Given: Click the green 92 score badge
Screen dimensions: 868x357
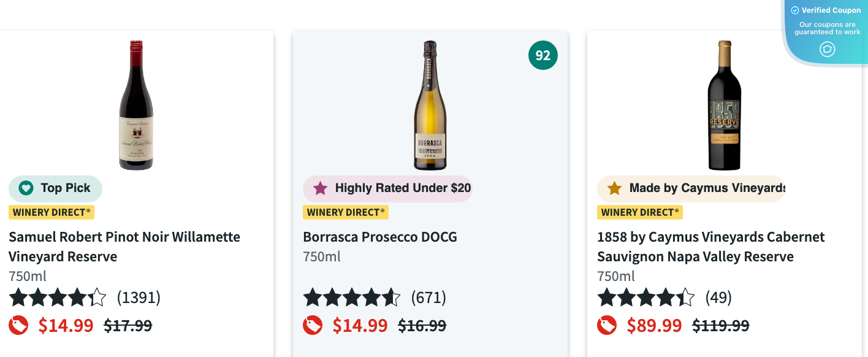Looking at the screenshot, I should tap(543, 56).
